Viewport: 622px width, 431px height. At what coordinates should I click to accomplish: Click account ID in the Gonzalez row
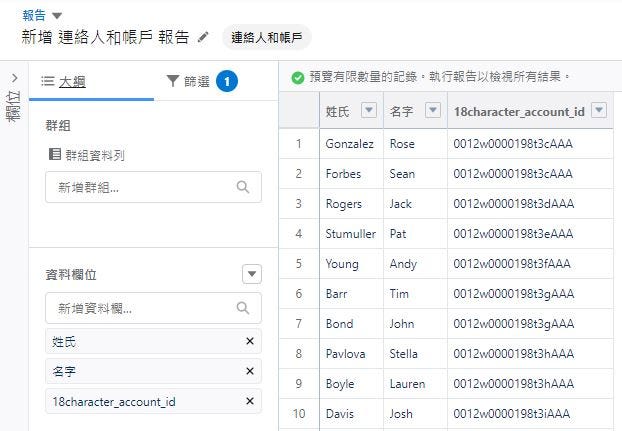click(x=513, y=144)
